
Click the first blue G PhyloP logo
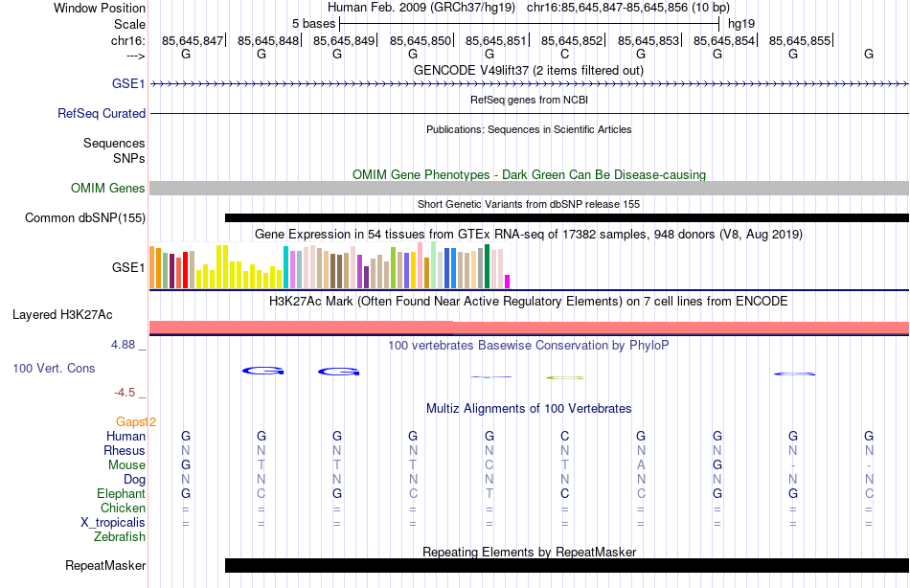coord(262,371)
